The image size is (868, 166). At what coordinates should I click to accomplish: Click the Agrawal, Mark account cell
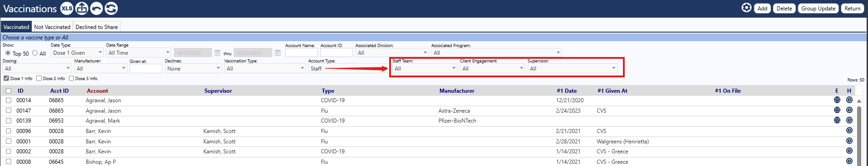tap(103, 121)
